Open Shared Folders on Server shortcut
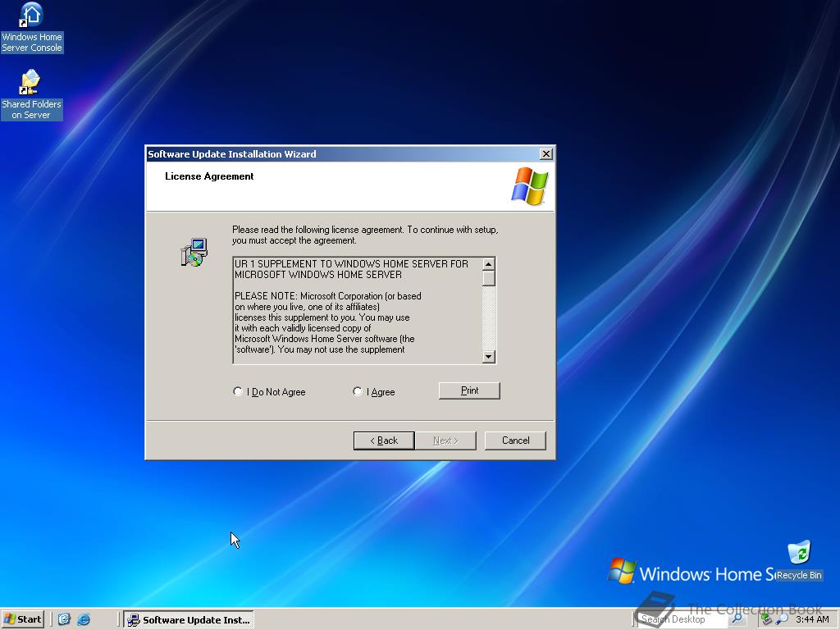This screenshot has height=630, width=840. (x=32, y=95)
